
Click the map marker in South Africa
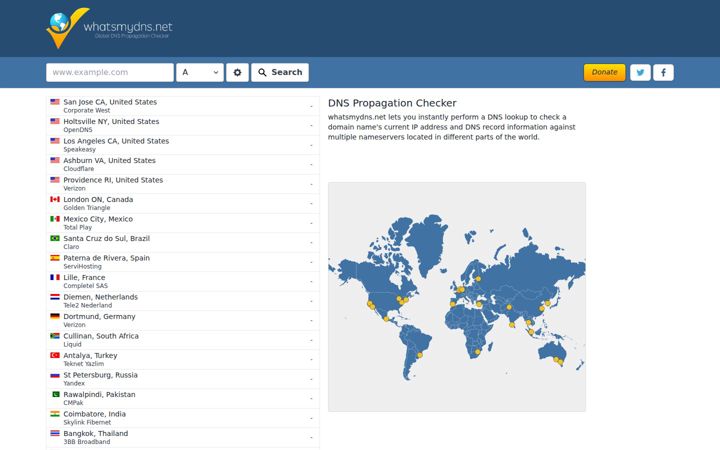coord(478,352)
